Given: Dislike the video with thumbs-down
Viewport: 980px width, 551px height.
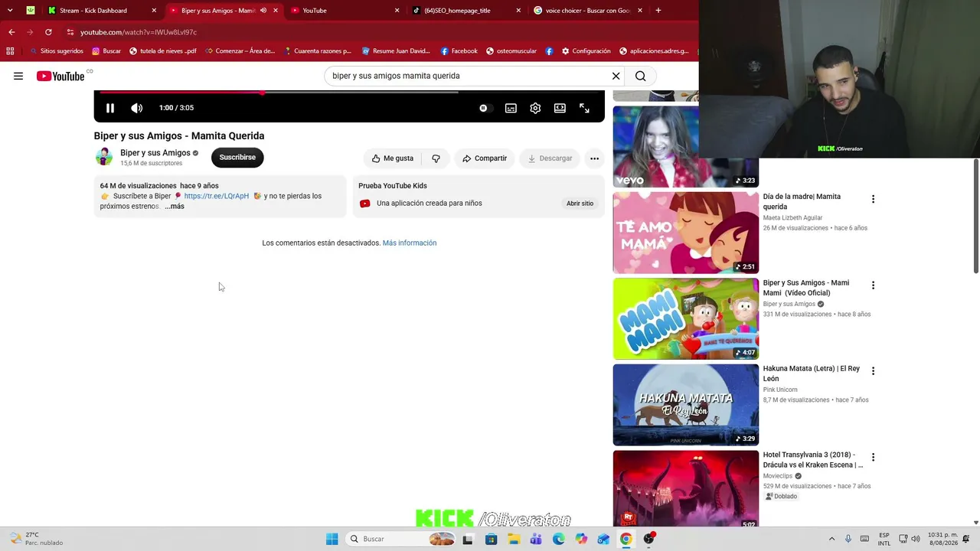Looking at the screenshot, I should (436, 158).
